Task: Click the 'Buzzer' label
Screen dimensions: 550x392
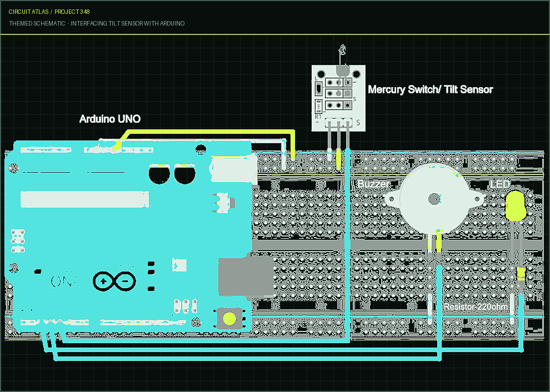Action: (x=373, y=184)
